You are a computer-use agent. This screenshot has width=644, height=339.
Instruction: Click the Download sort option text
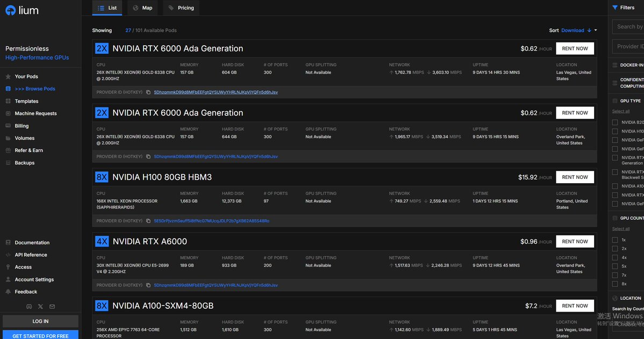pos(573,31)
